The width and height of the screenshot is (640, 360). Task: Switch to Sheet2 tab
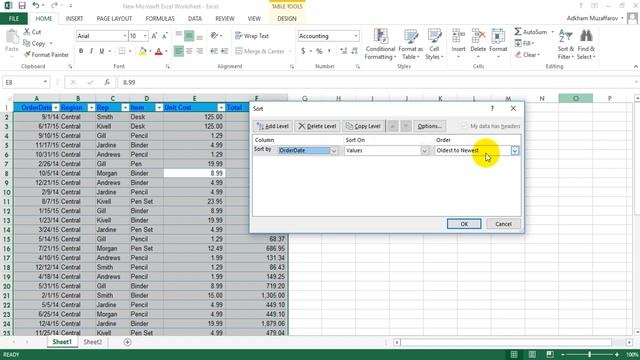coord(93,342)
